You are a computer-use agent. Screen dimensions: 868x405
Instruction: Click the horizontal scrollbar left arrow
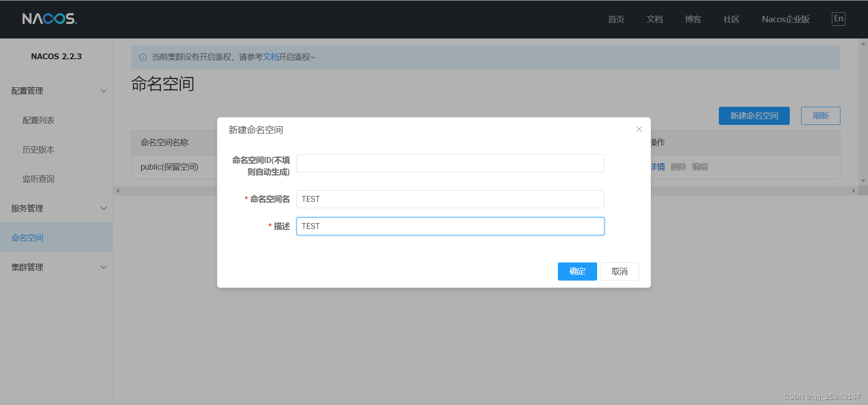pyautogui.click(x=118, y=191)
